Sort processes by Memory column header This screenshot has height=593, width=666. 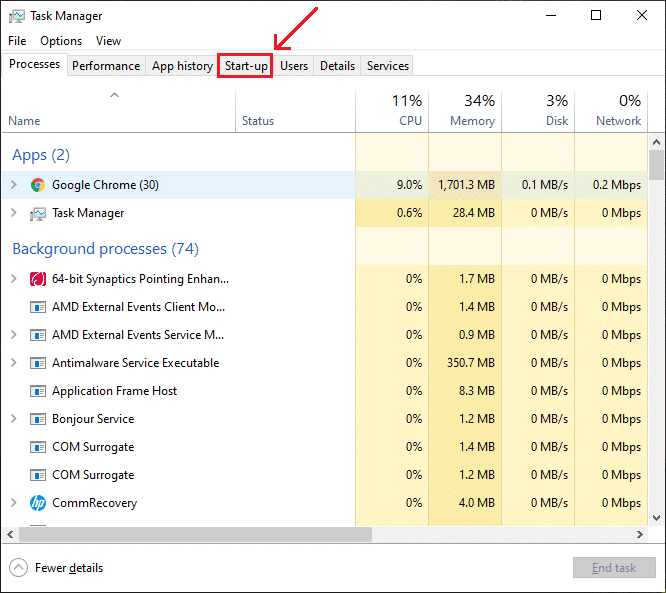(x=465, y=110)
